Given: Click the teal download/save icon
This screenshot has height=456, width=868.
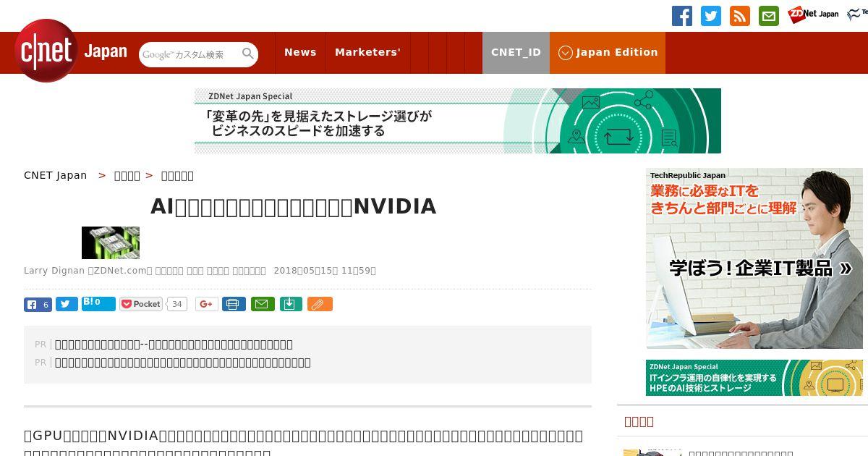Looking at the screenshot, I should pyautogui.click(x=290, y=304).
